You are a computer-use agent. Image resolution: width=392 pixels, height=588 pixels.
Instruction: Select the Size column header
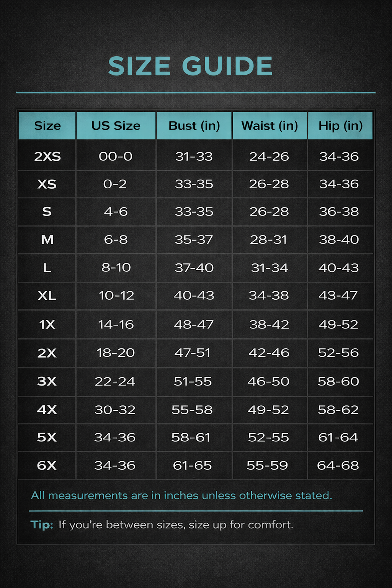(x=47, y=126)
